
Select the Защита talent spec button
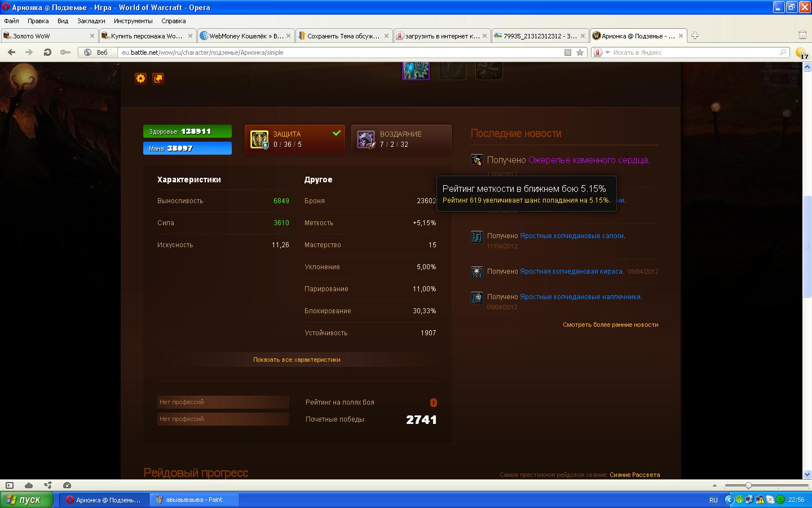(295, 139)
